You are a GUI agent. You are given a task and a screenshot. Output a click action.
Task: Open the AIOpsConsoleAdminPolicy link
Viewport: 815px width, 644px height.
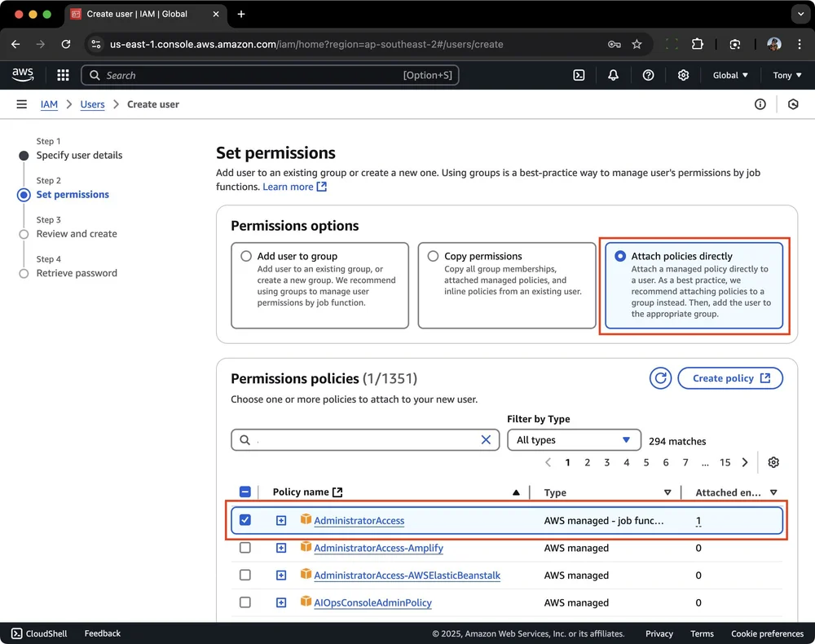coord(372,602)
